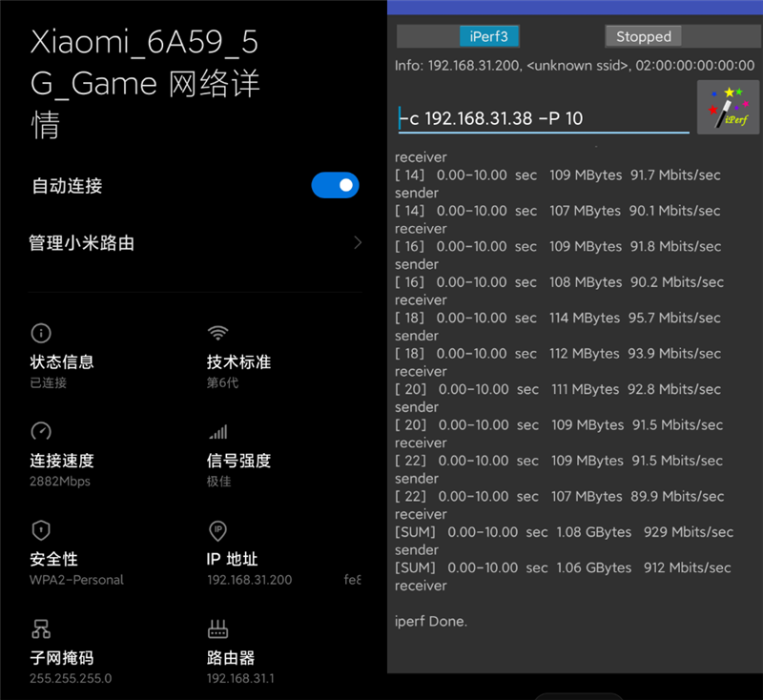The width and height of the screenshot is (763, 700).
Task: Click the 安全性 shield icon
Action: pyautogui.click(x=40, y=531)
